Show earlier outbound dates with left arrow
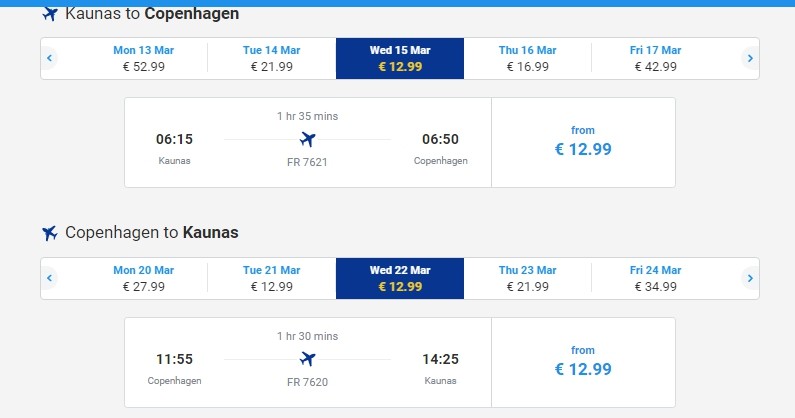795x418 pixels. click(49, 58)
